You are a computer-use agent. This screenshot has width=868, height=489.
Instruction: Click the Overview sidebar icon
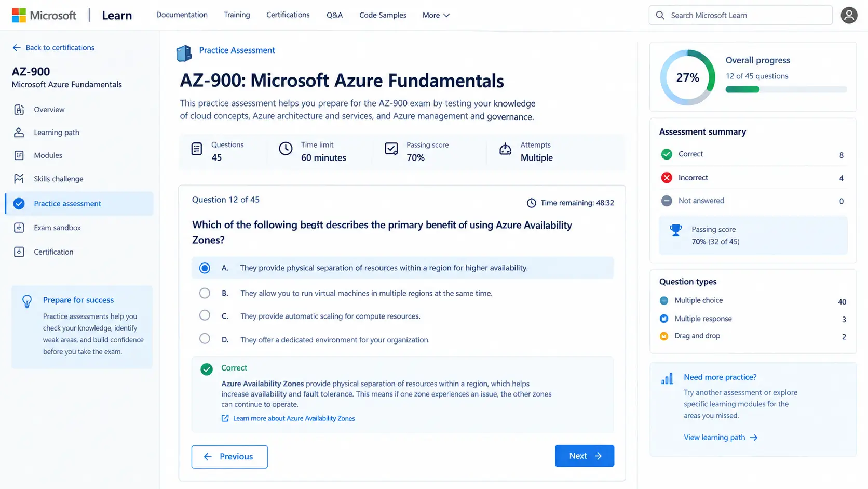tap(19, 110)
